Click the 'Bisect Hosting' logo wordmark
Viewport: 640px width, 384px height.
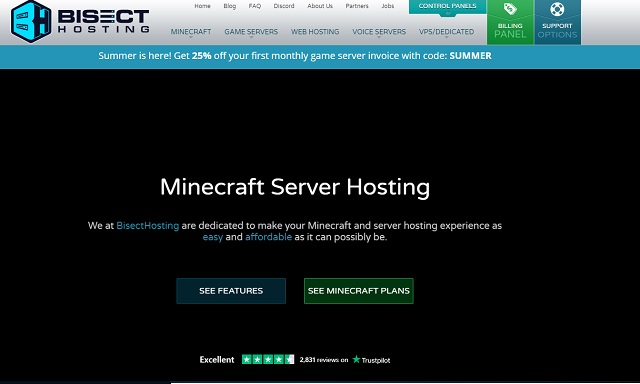pos(104,21)
